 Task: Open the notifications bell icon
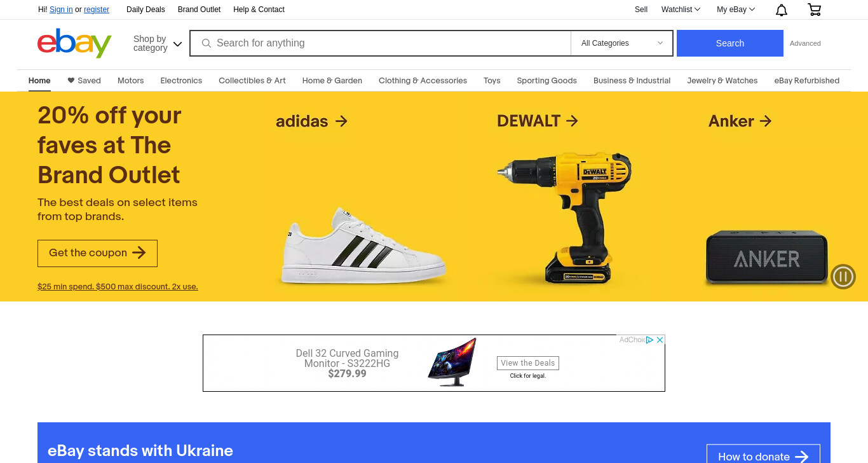[782, 10]
